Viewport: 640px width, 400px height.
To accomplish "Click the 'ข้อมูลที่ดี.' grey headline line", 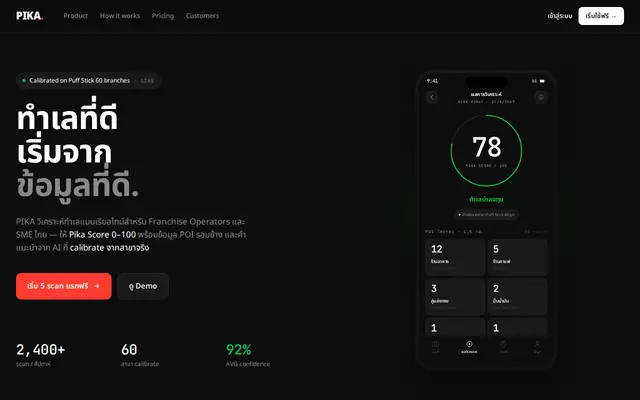I will [78, 186].
